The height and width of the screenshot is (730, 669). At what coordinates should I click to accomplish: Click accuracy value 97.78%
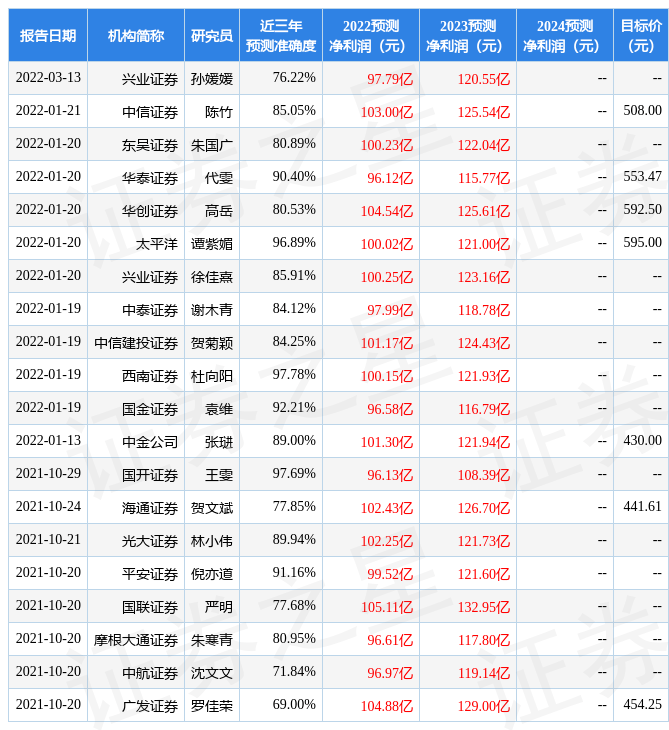pos(294,374)
